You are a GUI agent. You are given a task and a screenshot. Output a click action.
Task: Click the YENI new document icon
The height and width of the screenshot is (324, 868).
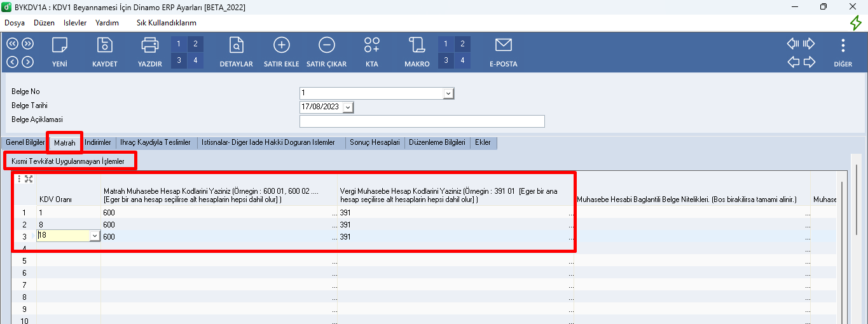tap(60, 46)
